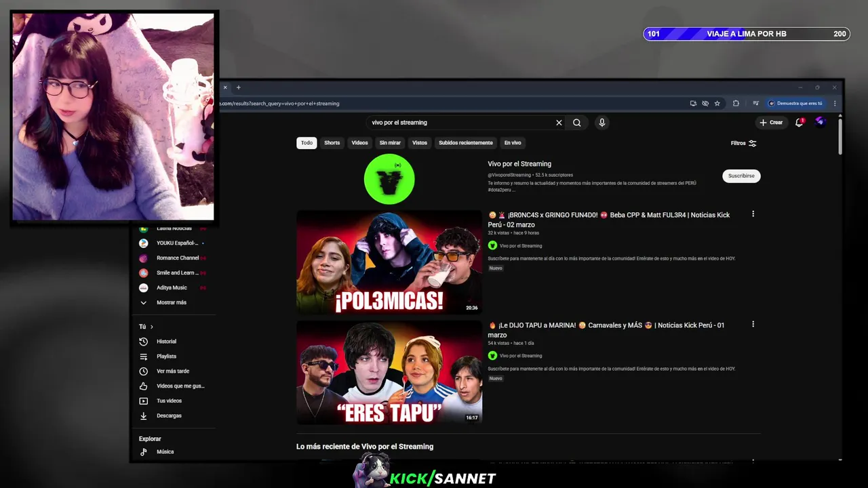This screenshot has width=868, height=488.
Task: Clear the search box with the X icon
Action: click(x=559, y=123)
